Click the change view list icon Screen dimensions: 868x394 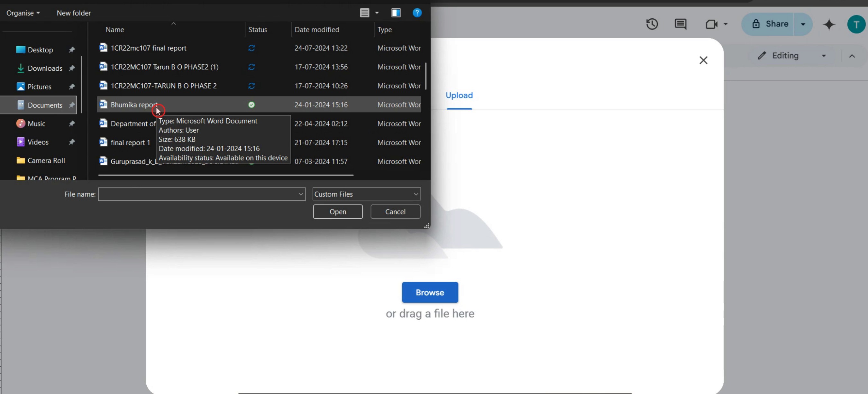(x=364, y=13)
